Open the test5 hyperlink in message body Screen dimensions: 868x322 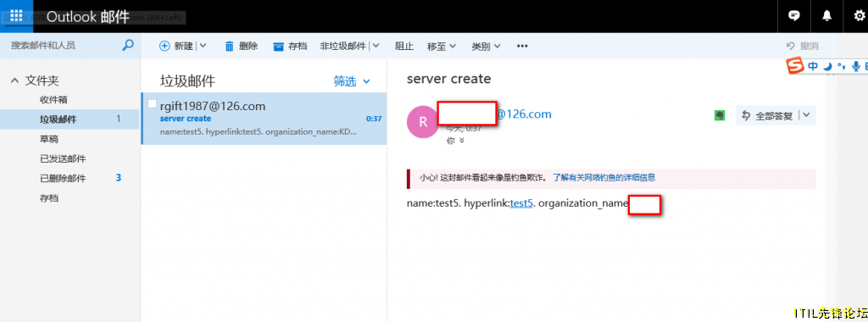coord(521,203)
